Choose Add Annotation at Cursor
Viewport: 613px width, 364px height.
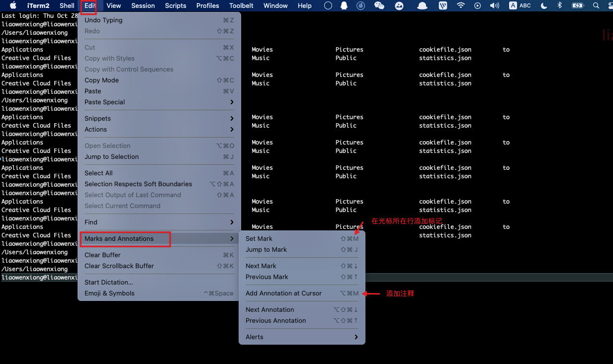[302, 293]
